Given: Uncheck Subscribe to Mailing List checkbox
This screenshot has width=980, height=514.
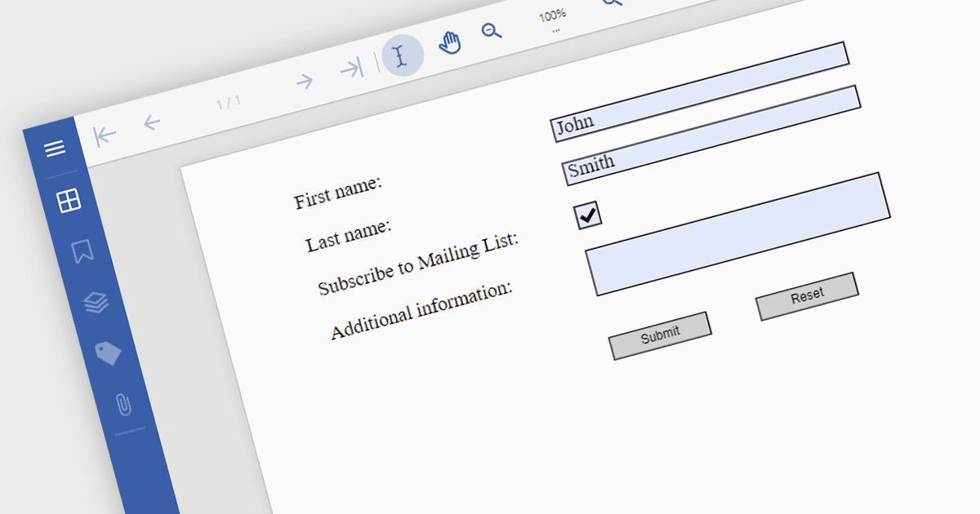Looking at the screenshot, I should [589, 215].
